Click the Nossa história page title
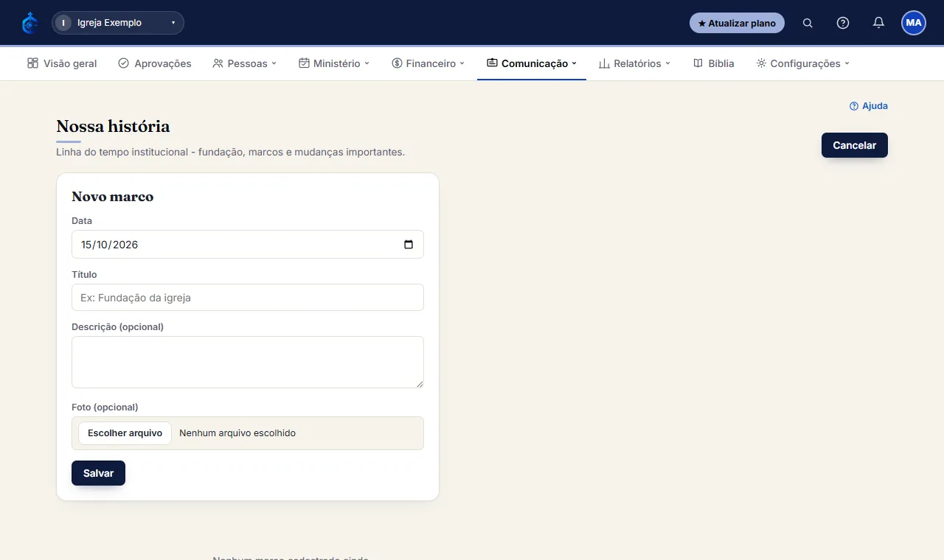The image size is (944, 560). (113, 126)
